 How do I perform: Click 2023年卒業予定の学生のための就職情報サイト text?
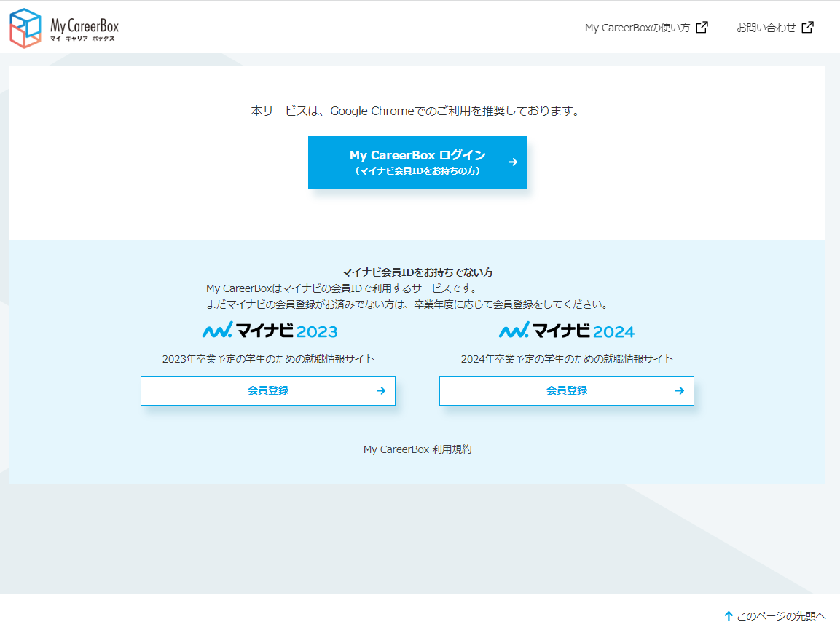pos(268,359)
